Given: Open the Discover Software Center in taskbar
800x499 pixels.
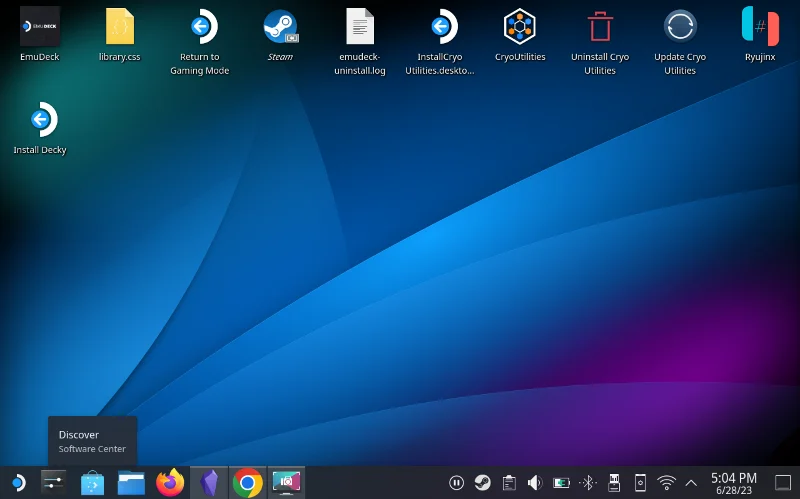Looking at the screenshot, I should pyautogui.click(x=92, y=483).
